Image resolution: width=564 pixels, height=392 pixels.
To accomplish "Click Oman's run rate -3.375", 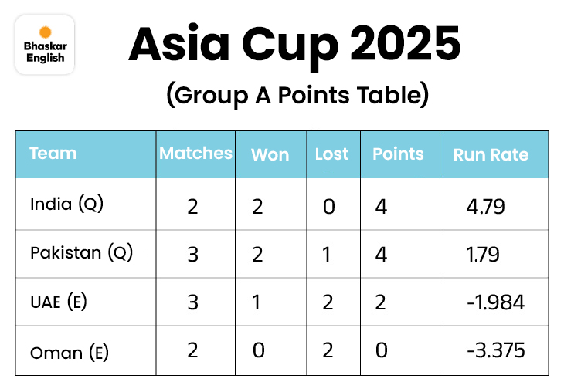I will [x=496, y=351].
